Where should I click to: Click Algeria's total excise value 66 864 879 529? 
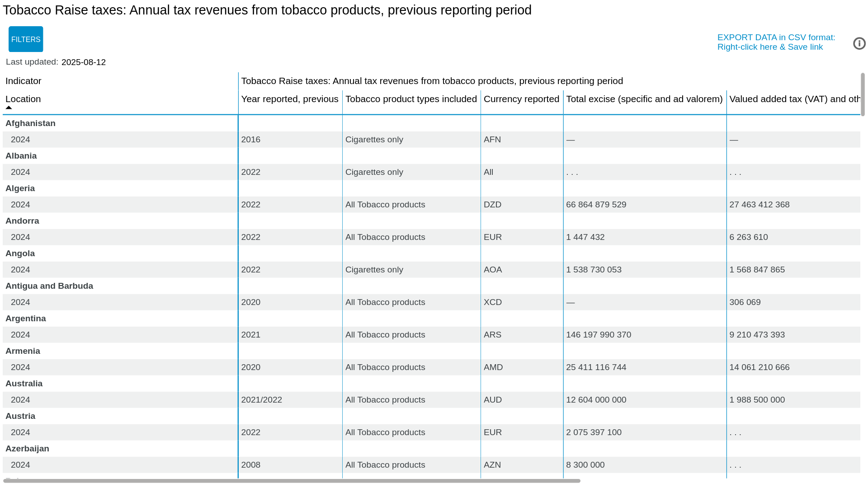[596, 205]
